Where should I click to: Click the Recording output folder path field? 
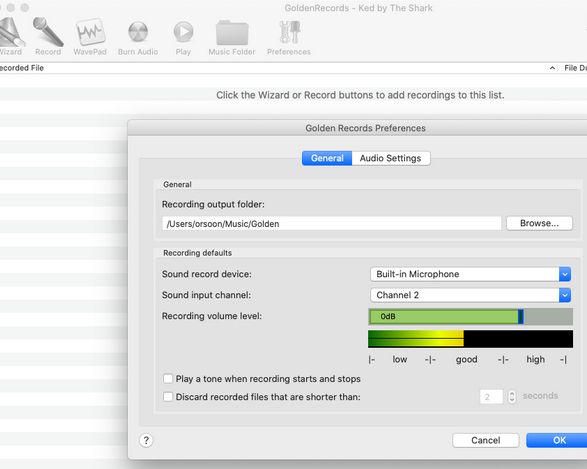coord(332,223)
